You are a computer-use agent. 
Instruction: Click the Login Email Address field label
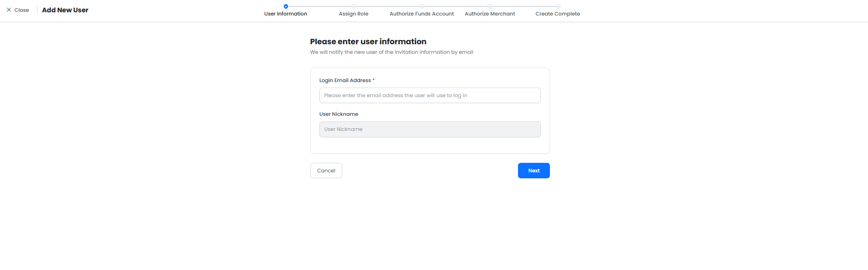[x=345, y=80]
